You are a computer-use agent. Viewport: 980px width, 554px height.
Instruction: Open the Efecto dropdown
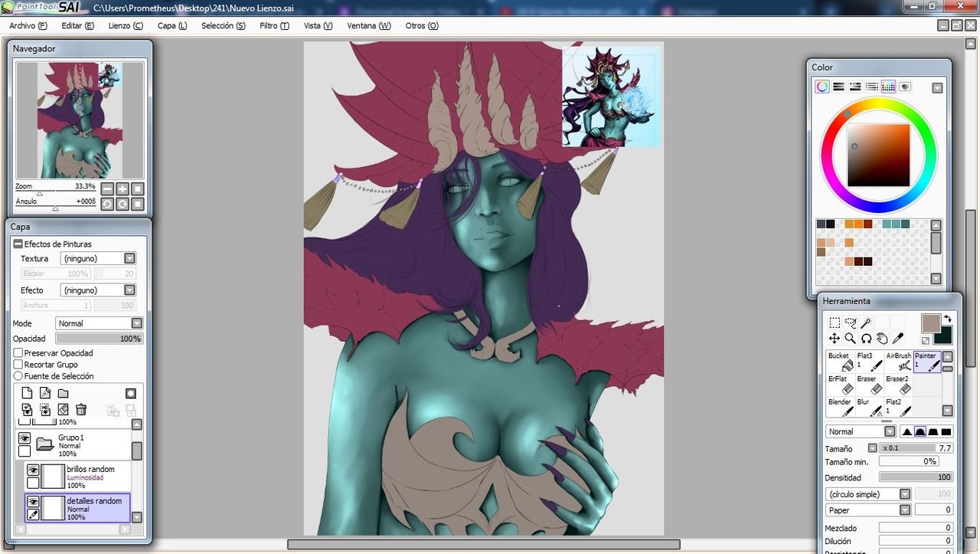129,290
